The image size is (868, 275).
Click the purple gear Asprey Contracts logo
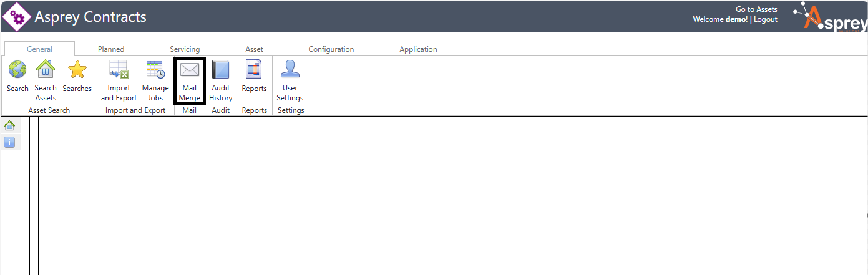[17, 17]
